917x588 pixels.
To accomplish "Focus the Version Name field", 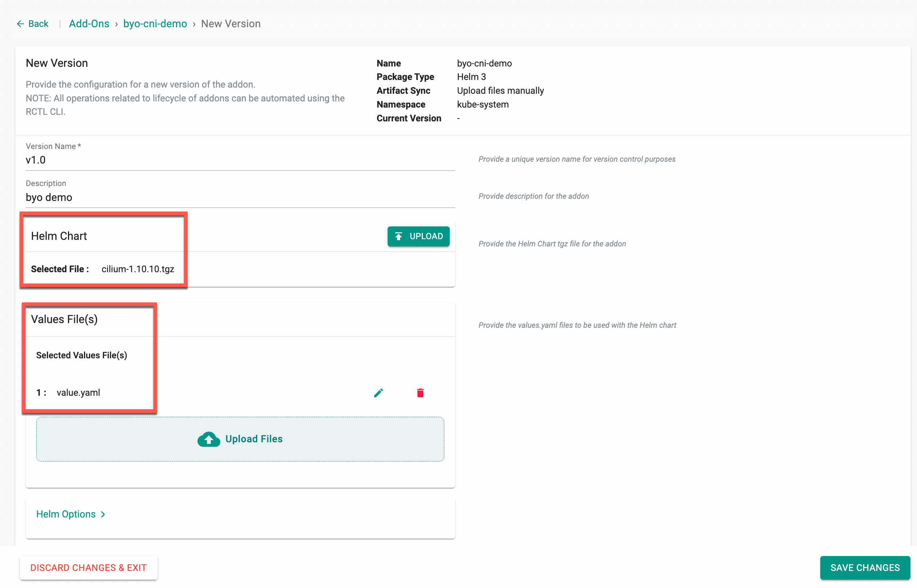I will coord(240,160).
